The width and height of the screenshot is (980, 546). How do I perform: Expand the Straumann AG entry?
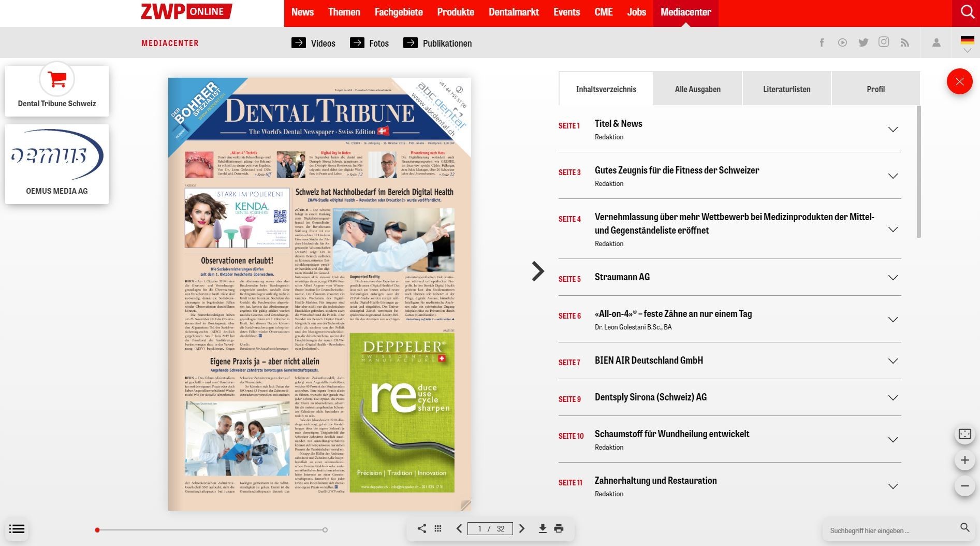893,278
